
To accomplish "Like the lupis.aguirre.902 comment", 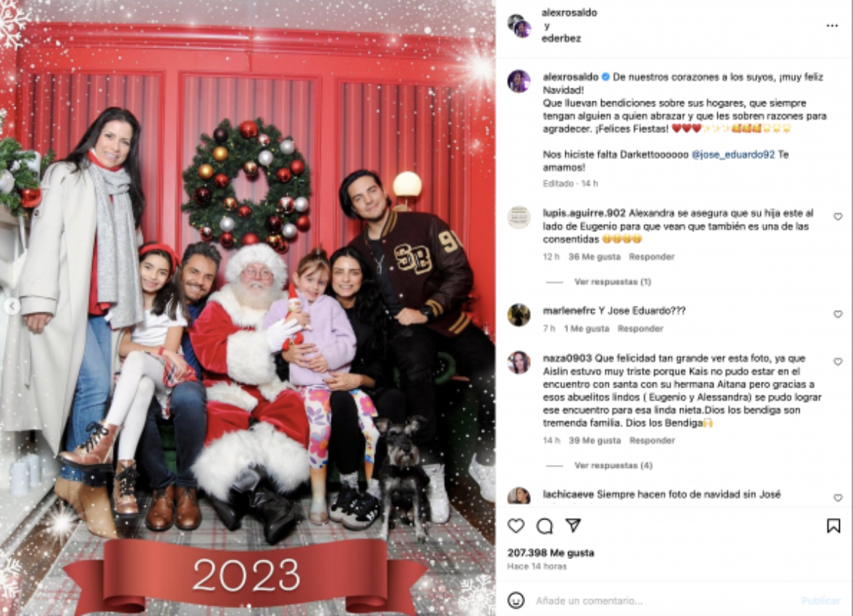I will [838, 217].
